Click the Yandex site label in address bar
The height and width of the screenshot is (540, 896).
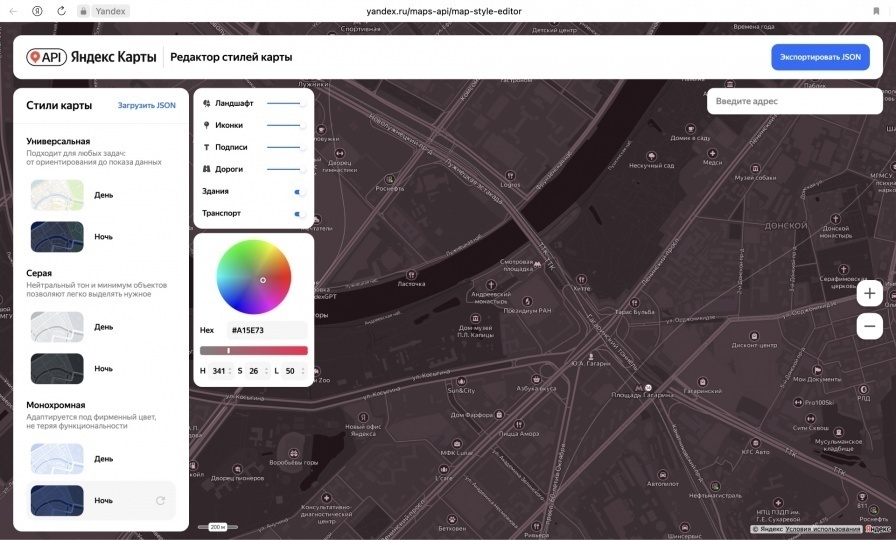coord(110,11)
